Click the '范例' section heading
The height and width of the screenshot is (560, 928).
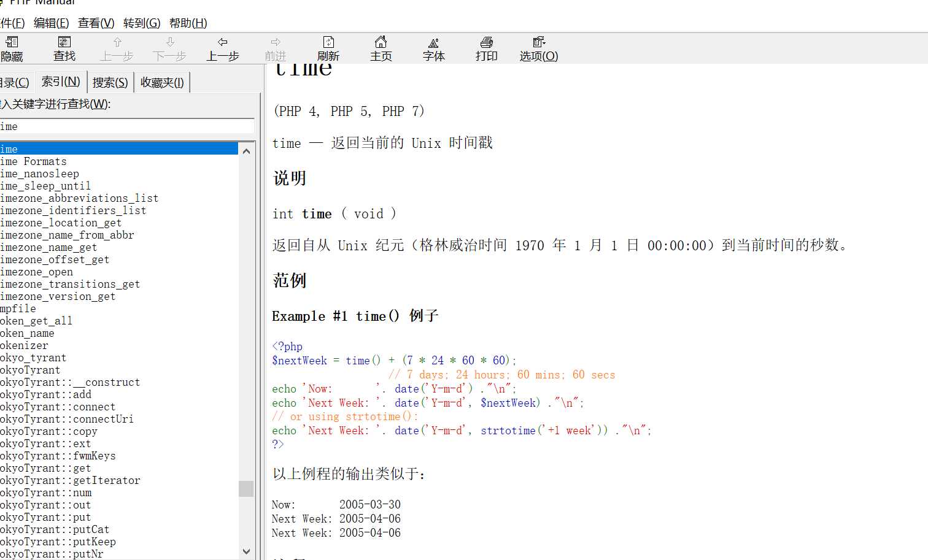coord(289,280)
